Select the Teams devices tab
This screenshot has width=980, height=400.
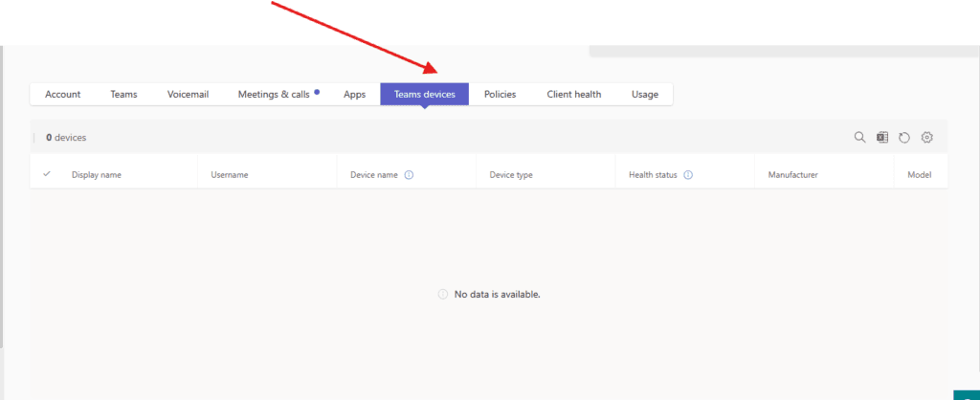click(x=424, y=95)
